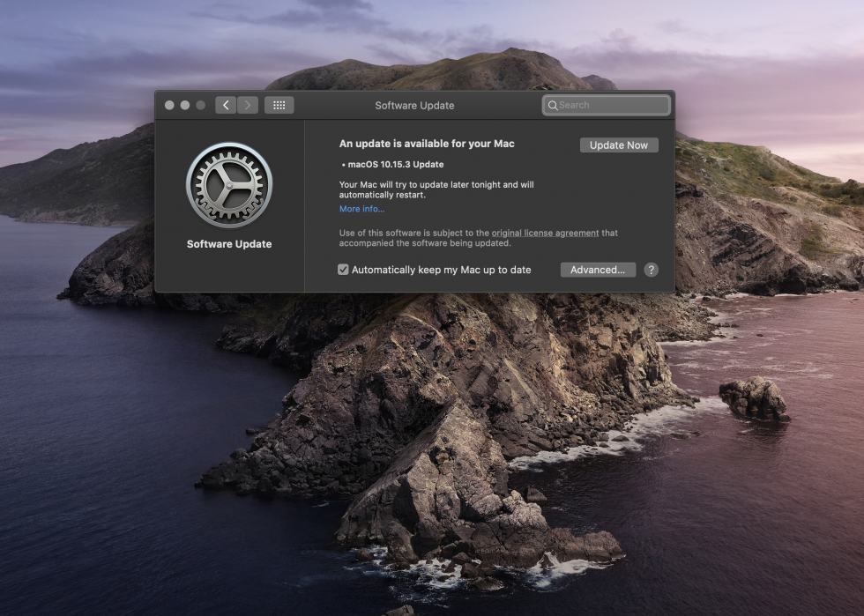Show all preferences via the grid icon
Viewport: 864px width, 616px height.
(279, 105)
